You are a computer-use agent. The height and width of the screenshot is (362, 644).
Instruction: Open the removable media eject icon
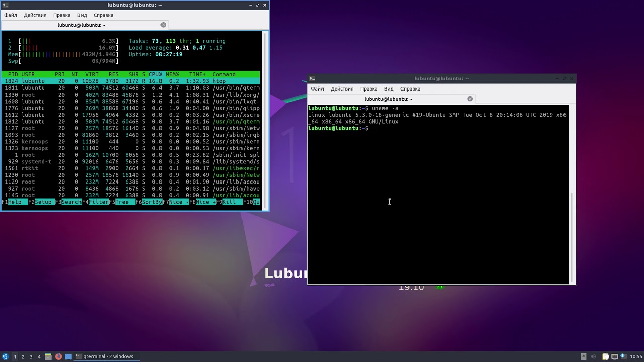click(x=584, y=356)
